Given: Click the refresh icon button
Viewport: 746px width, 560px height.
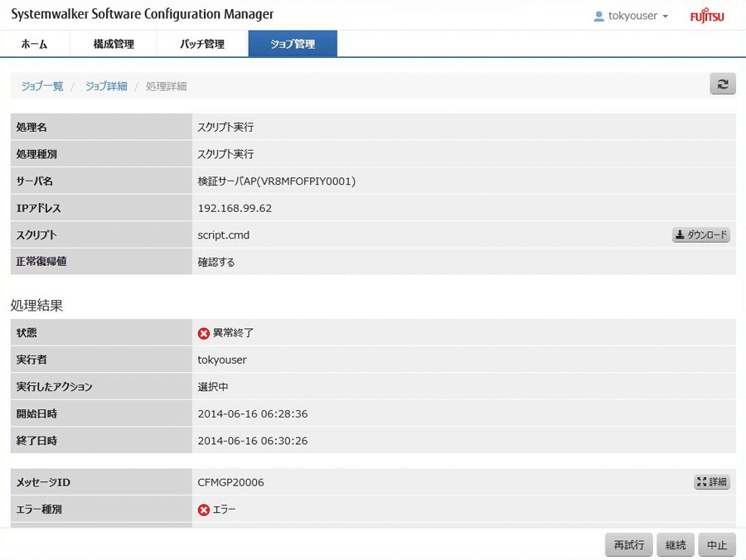Looking at the screenshot, I should click(723, 84).
